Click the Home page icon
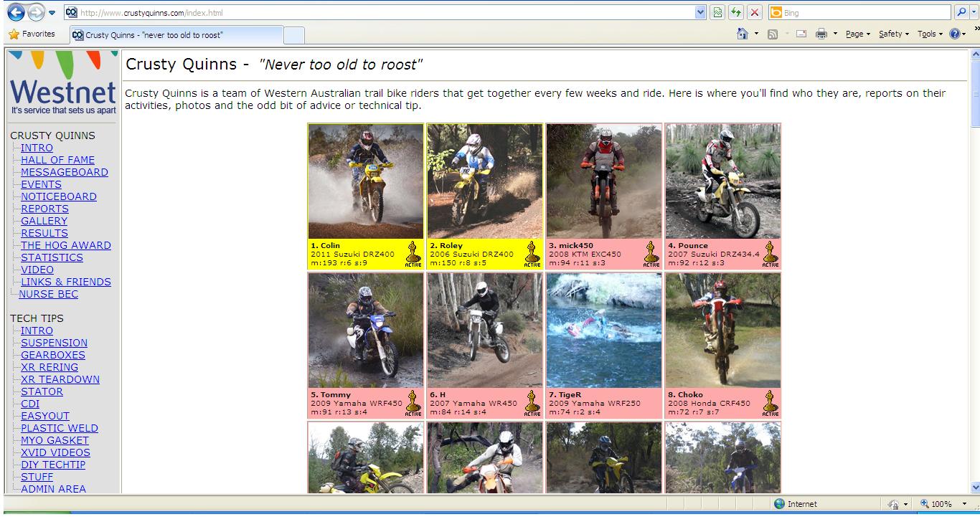This screenshot has width=980, height=532. pyautogui.click(x=743, y=34)
